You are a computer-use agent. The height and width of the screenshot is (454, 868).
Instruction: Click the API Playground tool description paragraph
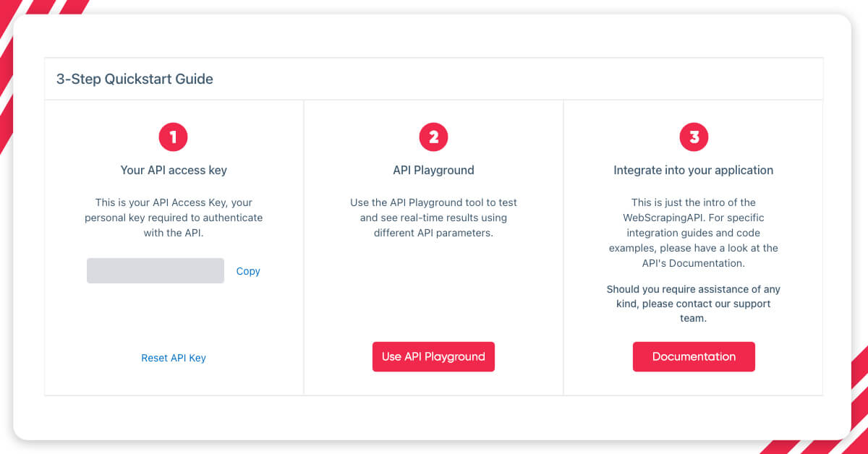click(433, 217)
